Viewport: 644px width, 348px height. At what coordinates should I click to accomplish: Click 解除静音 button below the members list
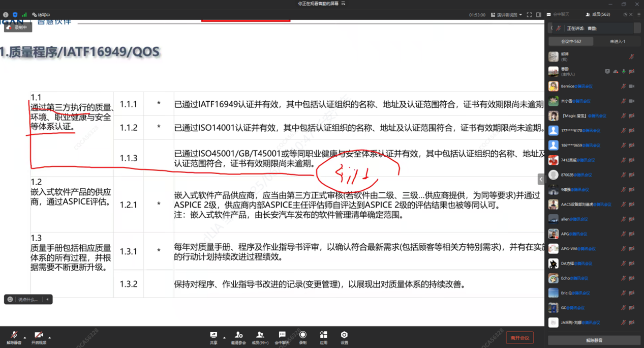(594, 340)
